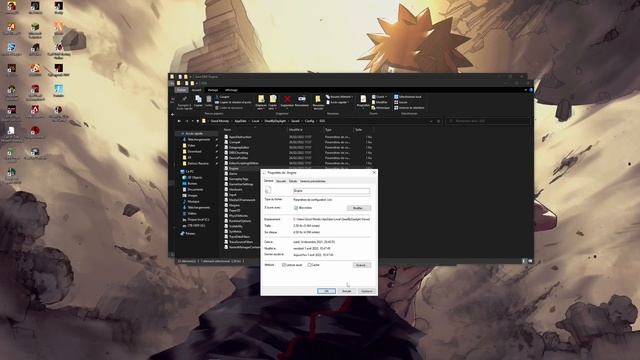This screenshot has width=640, height=360.
Task: Click Avancé button next to attributes
Action: click(x=361, y=265)
